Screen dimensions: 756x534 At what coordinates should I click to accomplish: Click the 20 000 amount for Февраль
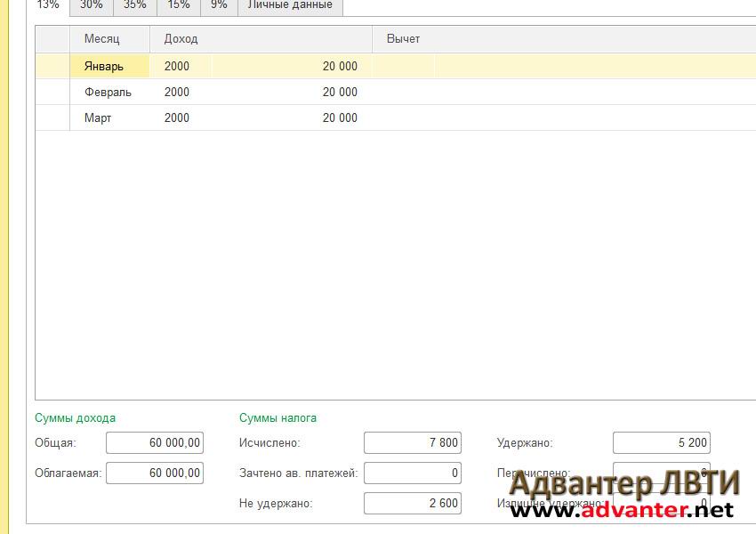click(292, 93)
